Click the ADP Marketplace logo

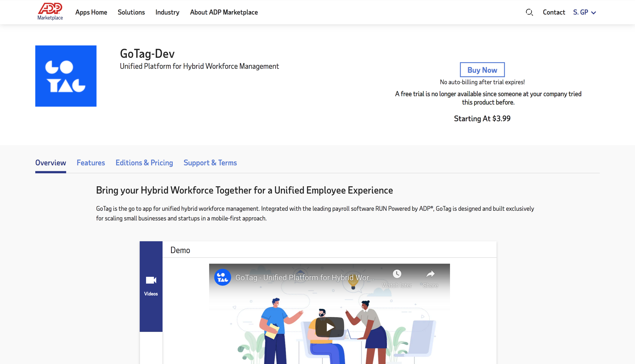pyautogui.click(x=50, y=12)
